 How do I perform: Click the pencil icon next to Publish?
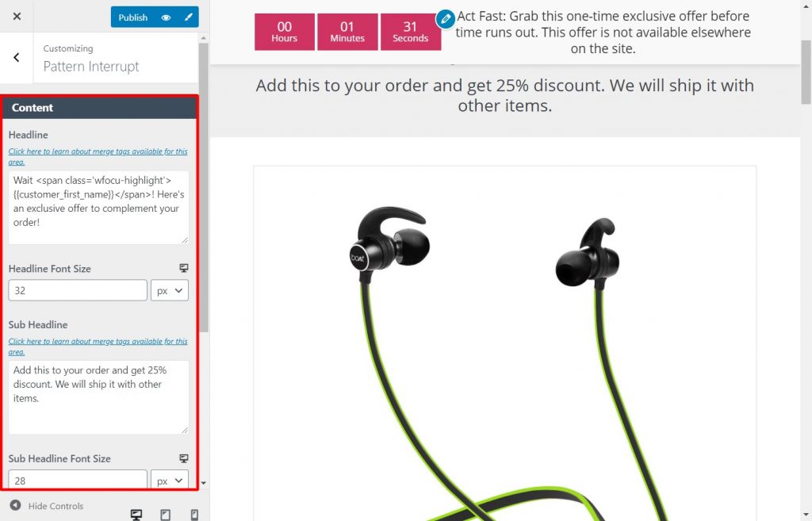[189, 17]
